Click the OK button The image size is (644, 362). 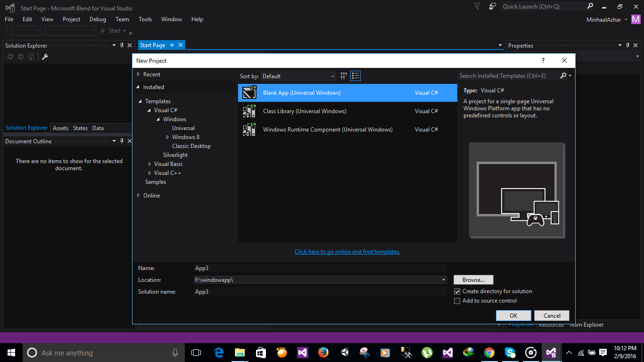pyautogui.click(x=513, y=316)
